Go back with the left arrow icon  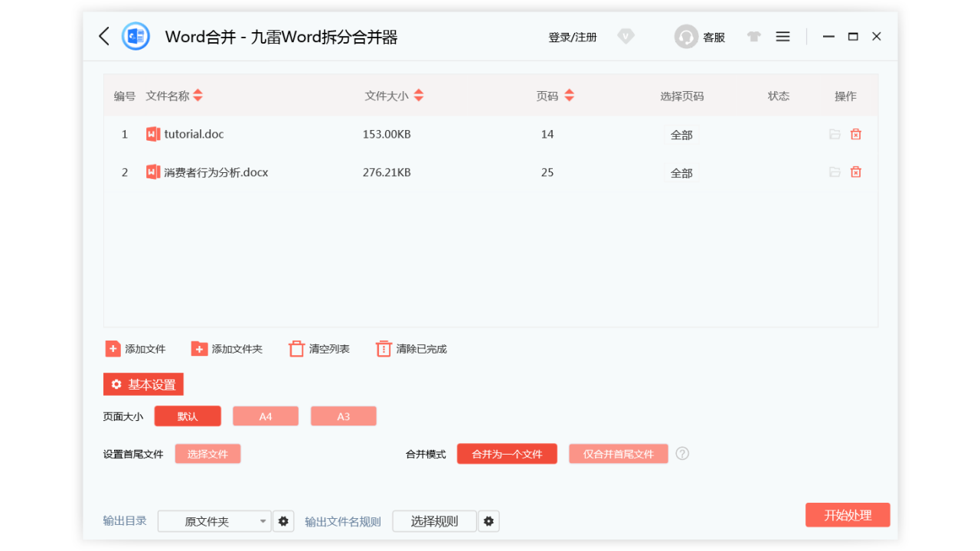click(104, 36)
